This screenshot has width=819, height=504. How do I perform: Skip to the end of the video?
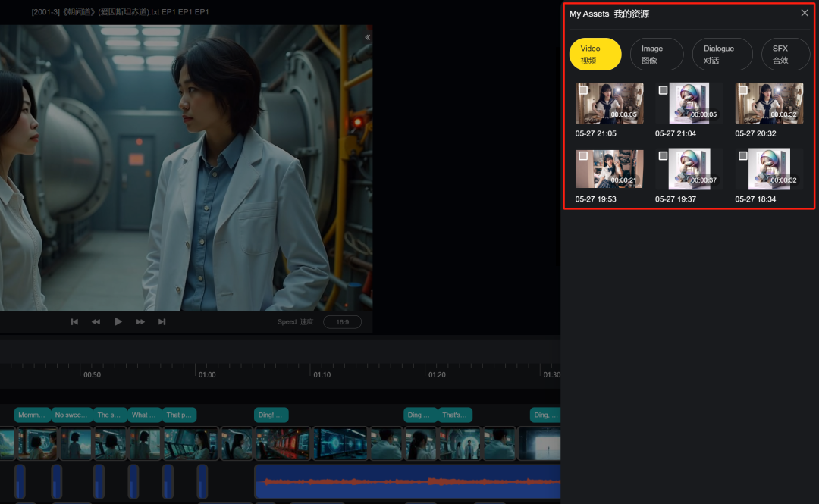click(162, 321)
